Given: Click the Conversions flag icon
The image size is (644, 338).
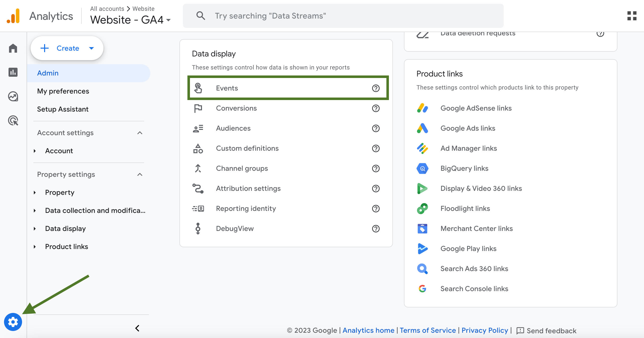Looking at the screenshot, I should point(198,108).
